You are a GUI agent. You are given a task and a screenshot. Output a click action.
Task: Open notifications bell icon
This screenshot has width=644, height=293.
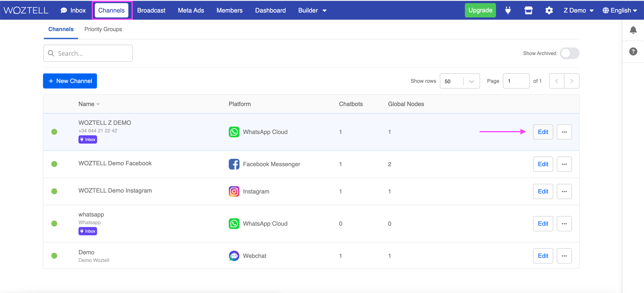point(633,30)
